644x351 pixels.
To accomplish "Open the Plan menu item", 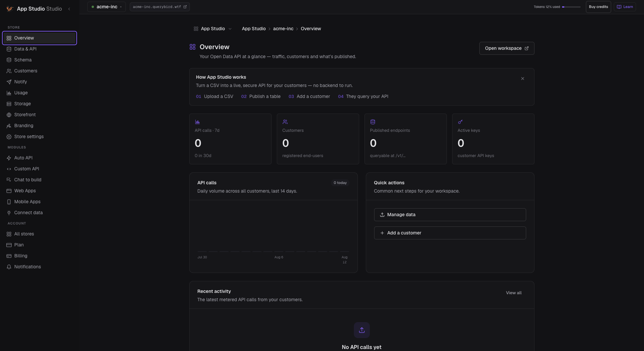I will 40,245.
